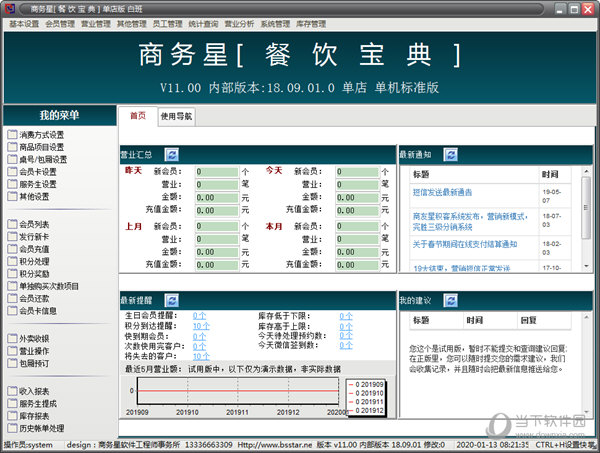This screenshot has height=453, width=600.
Task: Click the 今天微信签到数 count link
Action: click(346, 345)
